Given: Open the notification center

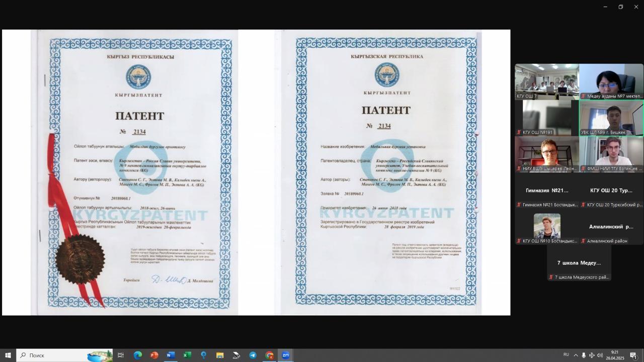Looking at the screenshot, I should [x=633, y=355].
